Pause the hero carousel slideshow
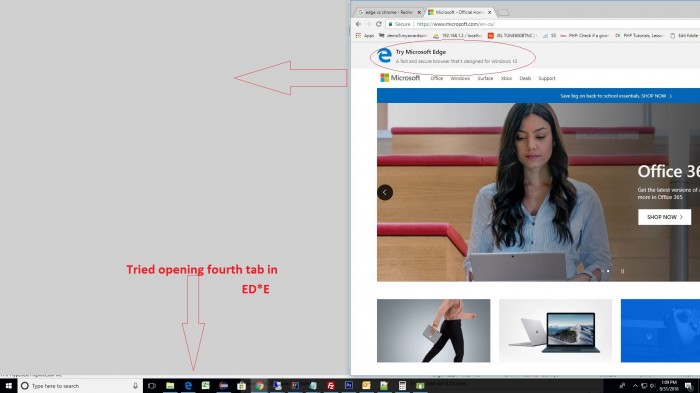Image resolution: width=700 pixels, height=393 pixels. pyautogui.click(x=622, y=271)
